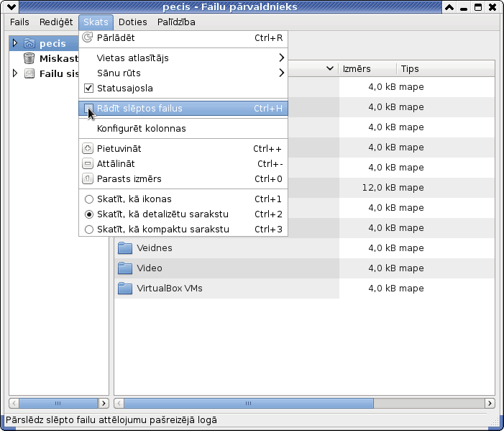Click the Miskaste trash can icon
The width and height of the screenshot is (504, 431).
click(29, 58)
